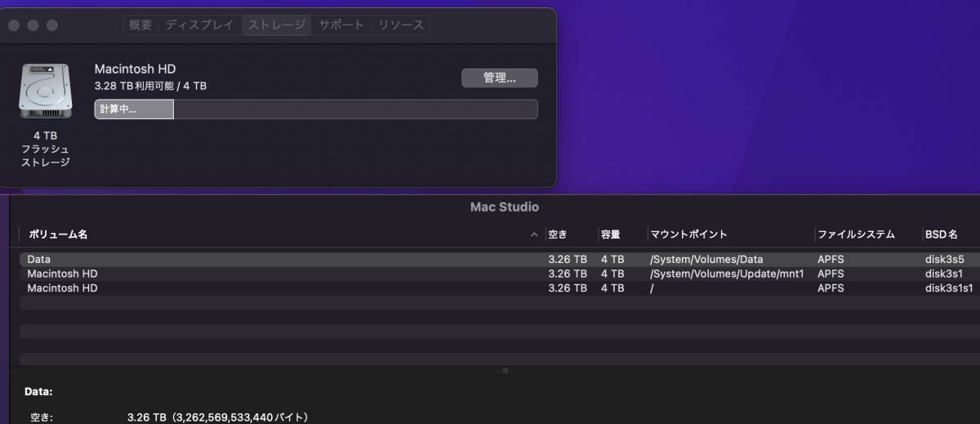Screen dimensions: 980x424
Task: Open the ディスプレイ tab
Action: pyautogui.click(x=200, y=25)
